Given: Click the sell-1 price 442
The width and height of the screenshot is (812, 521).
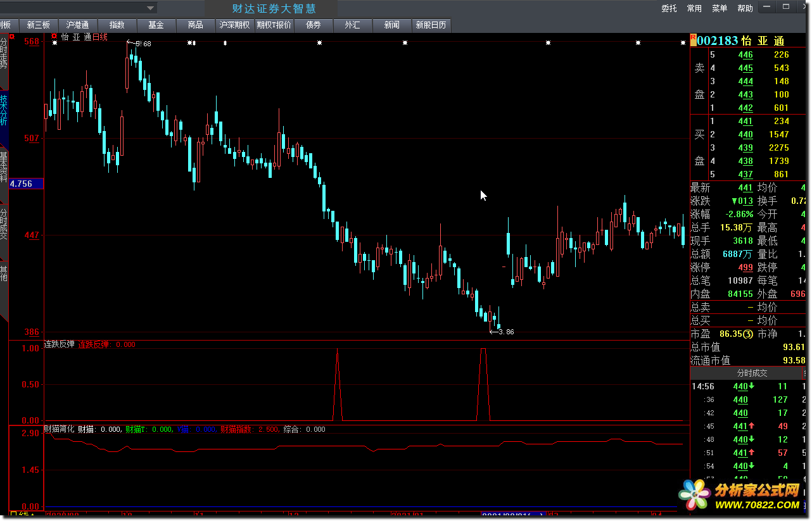Looking at the screenshot, I should coord(745,108).
